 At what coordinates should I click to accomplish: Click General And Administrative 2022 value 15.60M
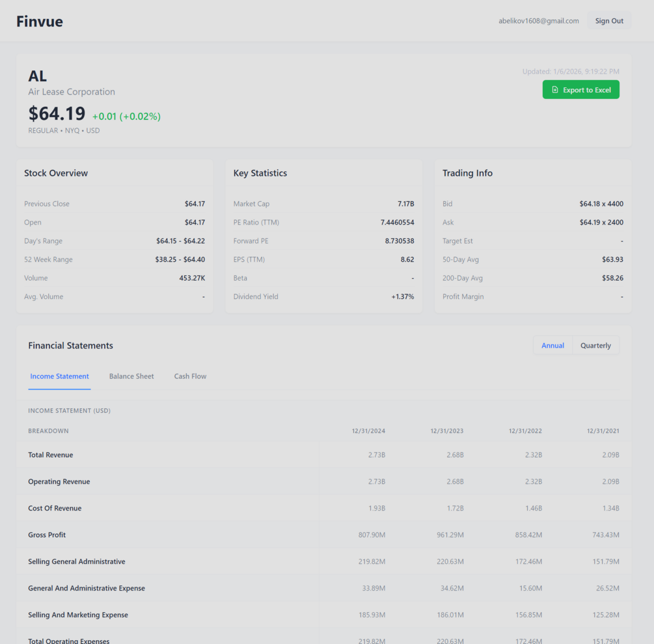[530, 589]
